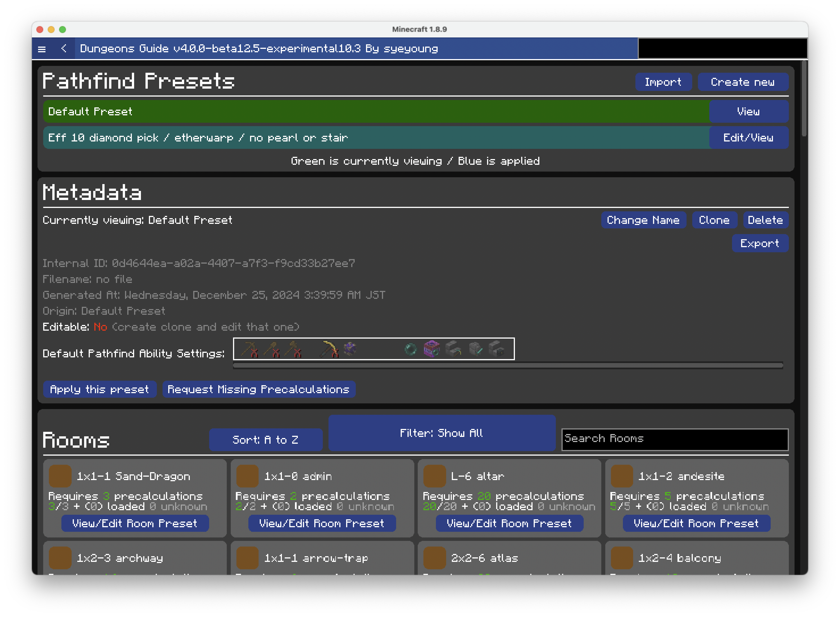The height and width of the screenshot is (617, 840).
Task: Select the ender pearl ability icon
Action: click(x=410, y=349)
